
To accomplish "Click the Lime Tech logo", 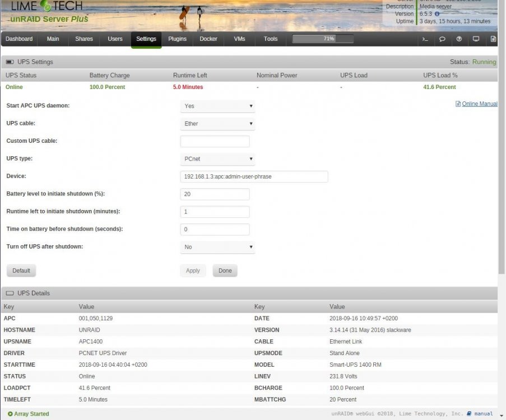I will [47, 7].
